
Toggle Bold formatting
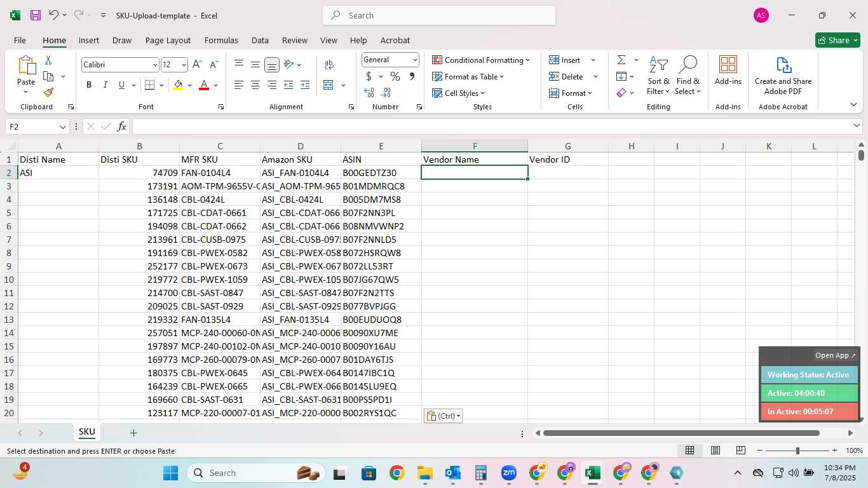[x=89, y=85]
